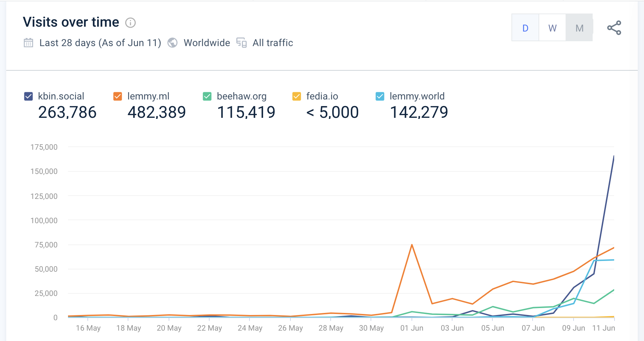Uncheck the lemmy.ml checkbox
The width and height of the screenshot is (644, 341).
coord(118,96)
